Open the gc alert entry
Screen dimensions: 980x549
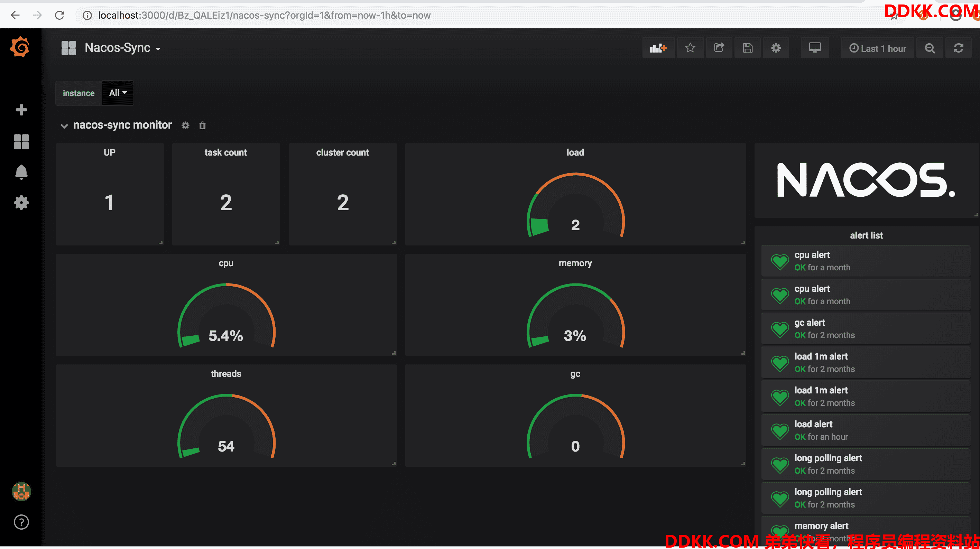[x=866, y=329]
